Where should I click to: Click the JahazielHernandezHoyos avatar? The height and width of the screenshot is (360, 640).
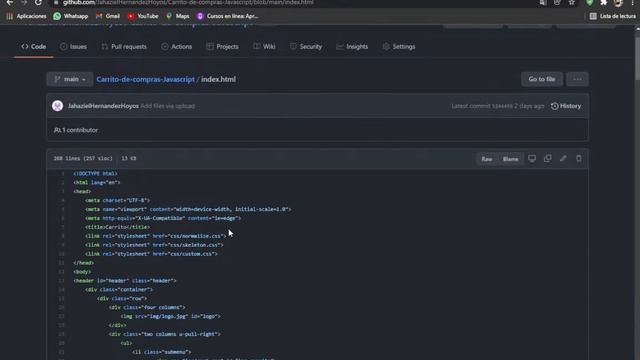click(58, 106)
